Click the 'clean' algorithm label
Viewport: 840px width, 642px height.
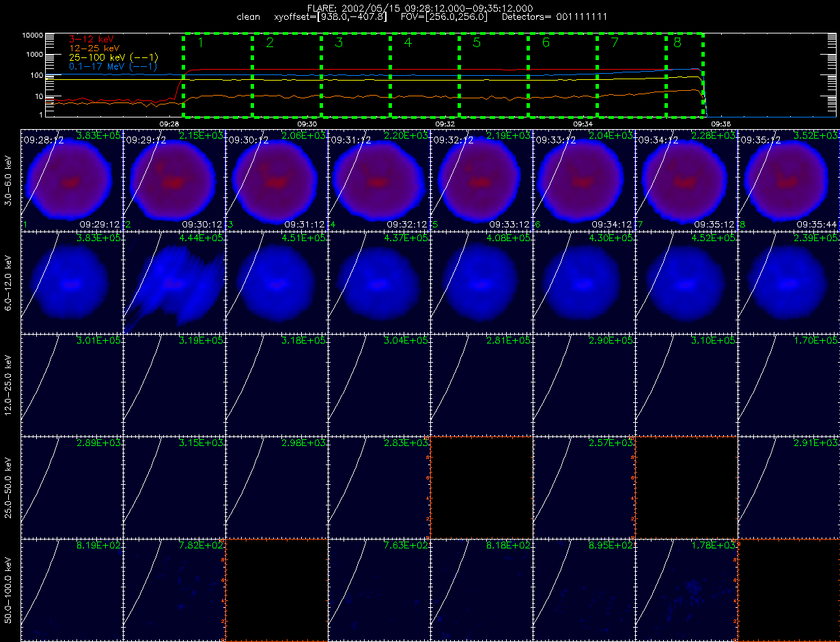coord(248,16)
